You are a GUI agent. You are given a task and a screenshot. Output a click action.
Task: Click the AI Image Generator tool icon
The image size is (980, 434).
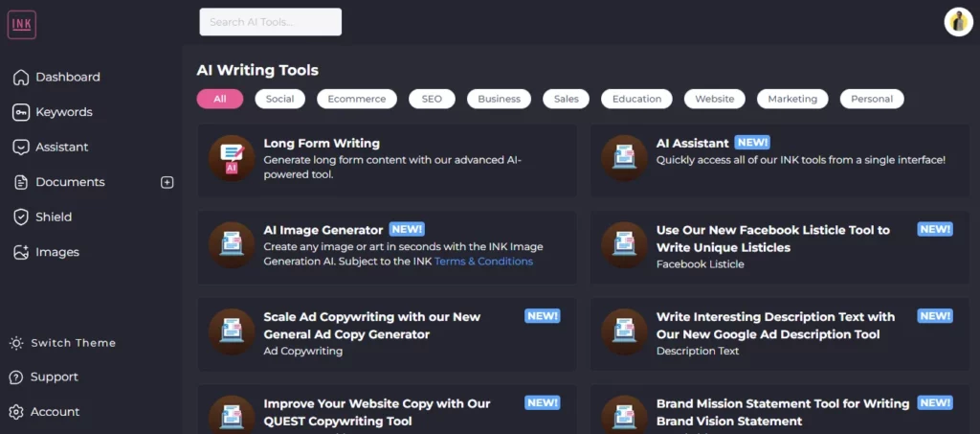(232, 245)
